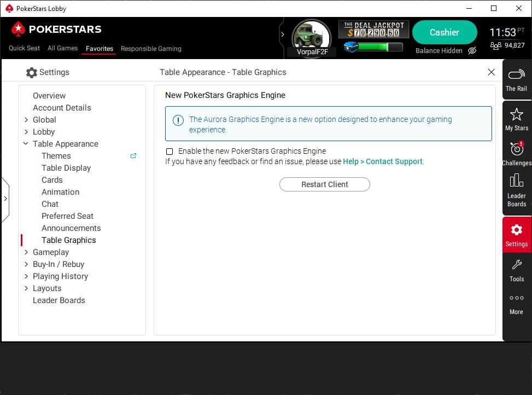
Task: Toggle balance hidden eye icon
Action: pos(472,50)
